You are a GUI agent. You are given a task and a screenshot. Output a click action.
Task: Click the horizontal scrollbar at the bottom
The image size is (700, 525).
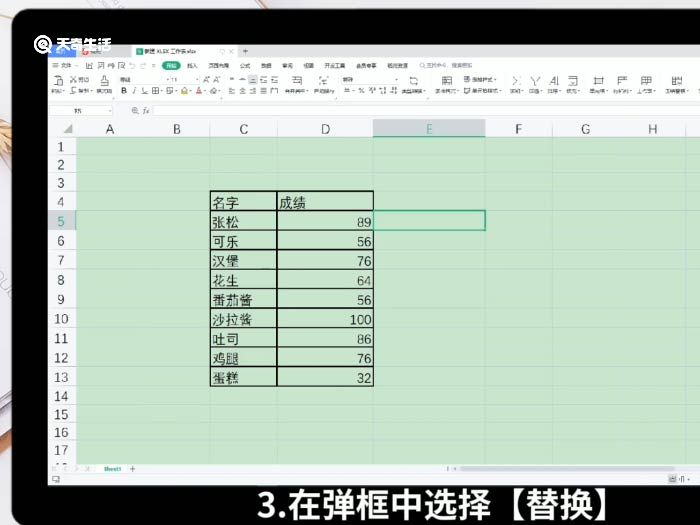tap(567, 469)
